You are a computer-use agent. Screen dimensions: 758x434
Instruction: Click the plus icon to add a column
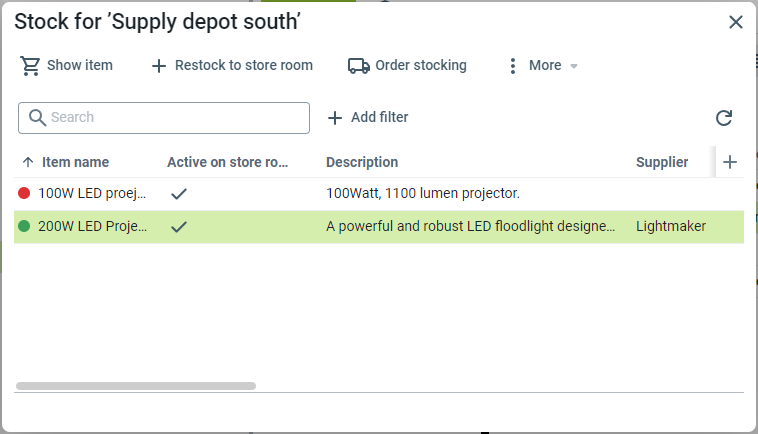730,162
